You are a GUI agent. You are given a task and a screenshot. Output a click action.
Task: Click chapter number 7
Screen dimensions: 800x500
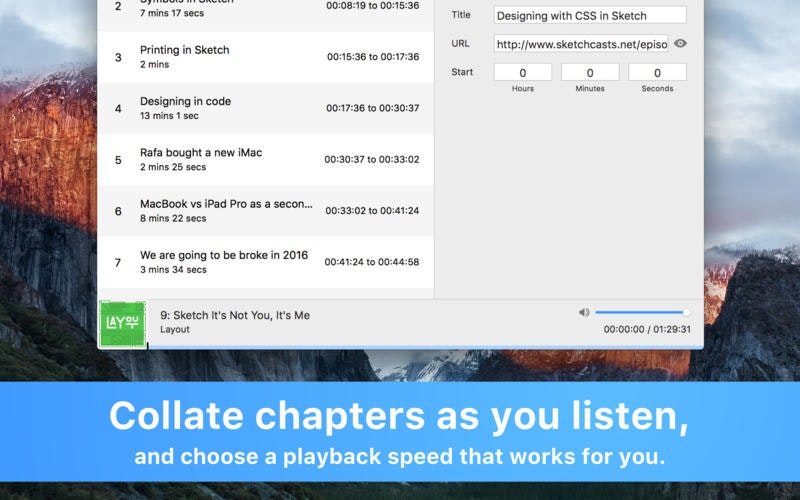click(x=118, y=263)
